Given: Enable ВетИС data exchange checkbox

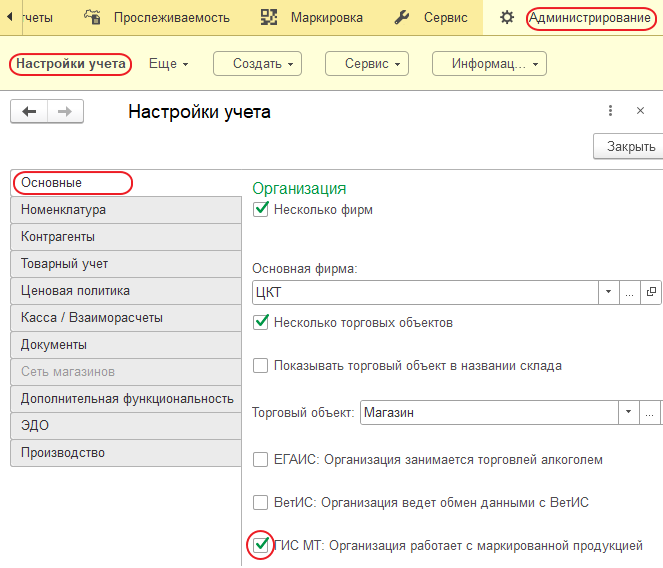Looking at the screenshot, I should point(261,502).
